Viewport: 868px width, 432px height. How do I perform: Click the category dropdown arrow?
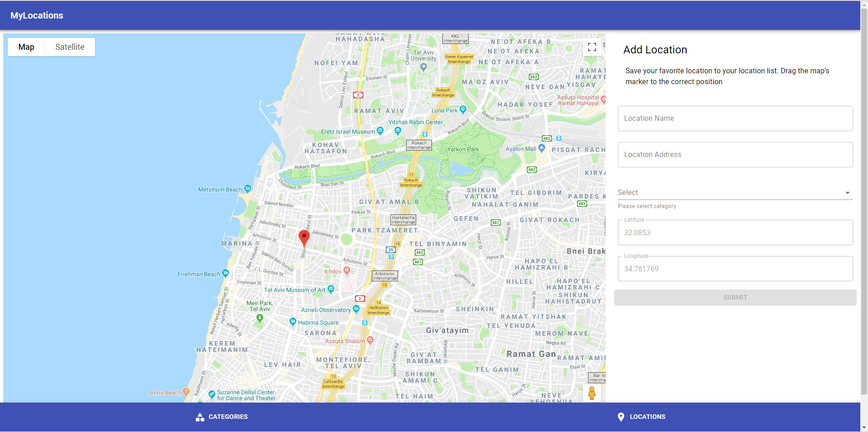tap(848, 193)
